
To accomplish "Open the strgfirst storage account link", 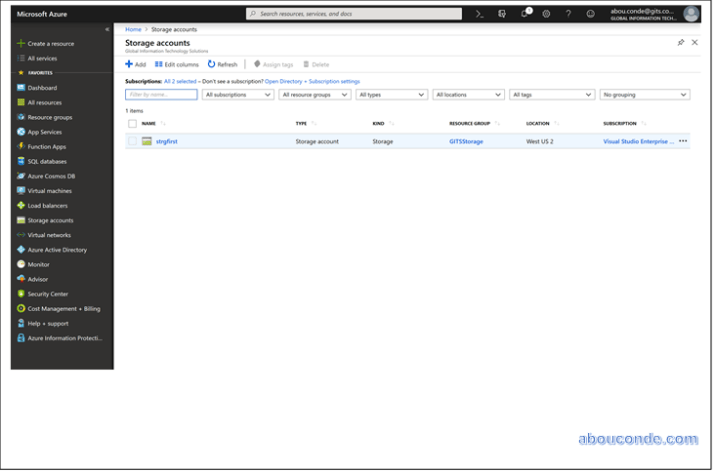I will click(x=166, y=141).
